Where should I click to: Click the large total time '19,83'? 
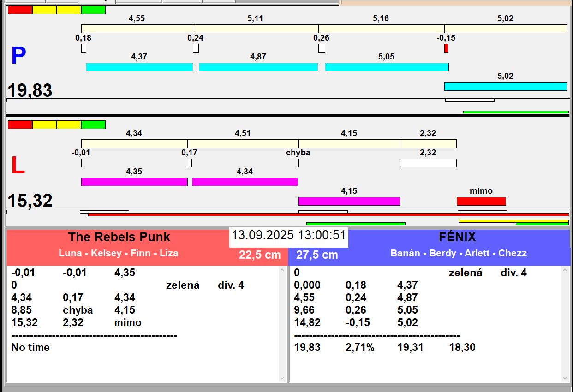pyautogui.click(x=30, y=90)
